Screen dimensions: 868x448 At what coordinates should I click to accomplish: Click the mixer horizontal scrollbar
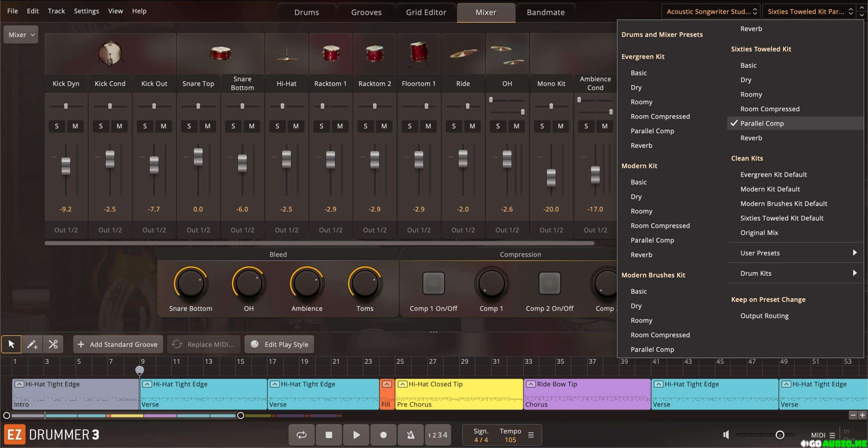(319, 243)
